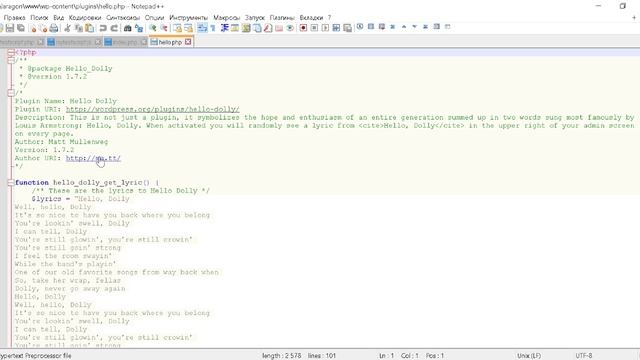Toggle Show All Characters pilcrow icon
Viewport: 640px width, 360px height.
coord(213,28)
